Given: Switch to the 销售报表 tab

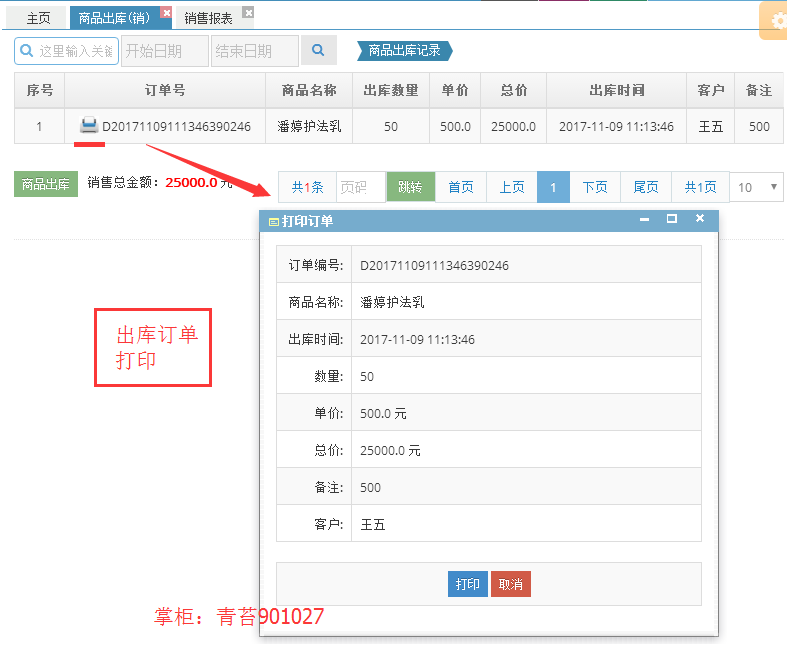Looking at the screenshot, I should 208,19.
